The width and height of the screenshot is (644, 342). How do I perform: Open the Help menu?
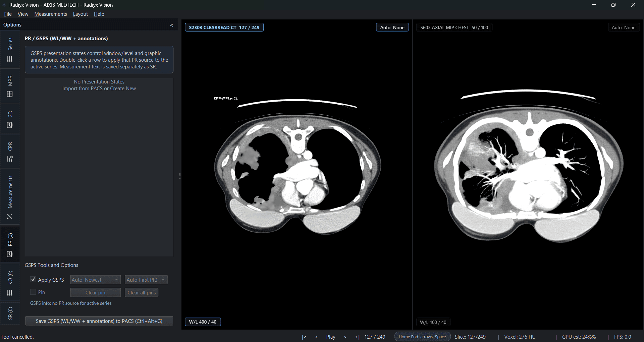click(x=99, y=14)
